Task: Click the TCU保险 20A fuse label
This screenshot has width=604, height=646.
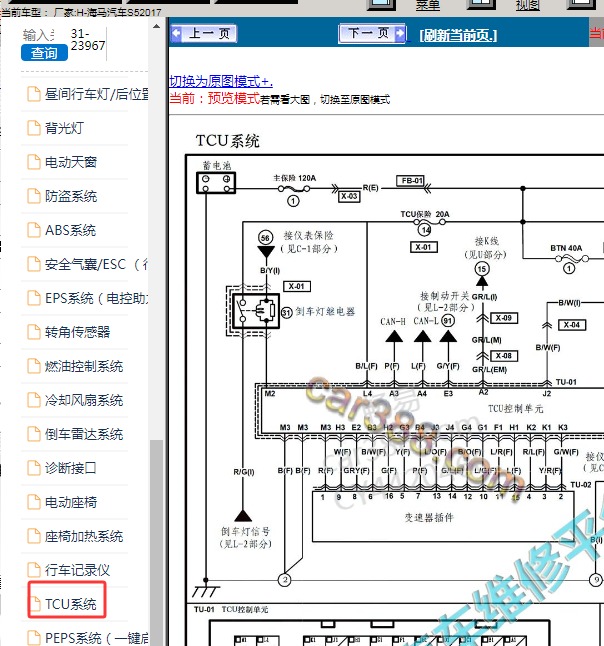Action: click(x=425, y=214)
